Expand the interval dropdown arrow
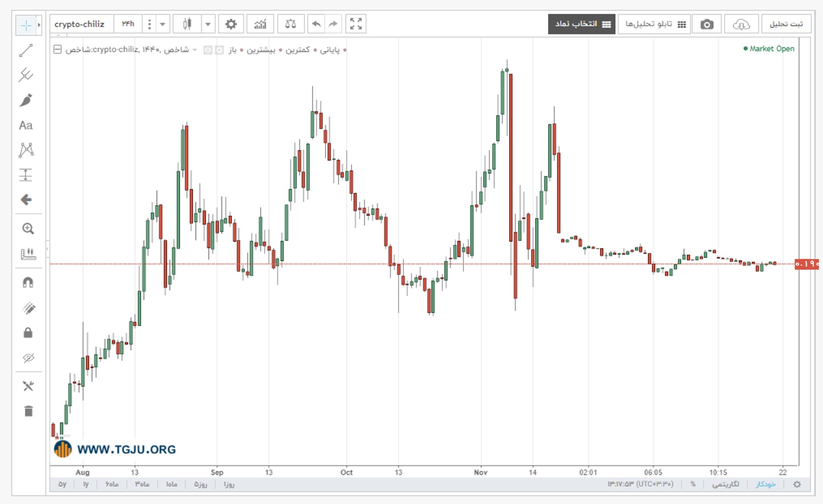The image size is (823, 504). tap(162, 24)
